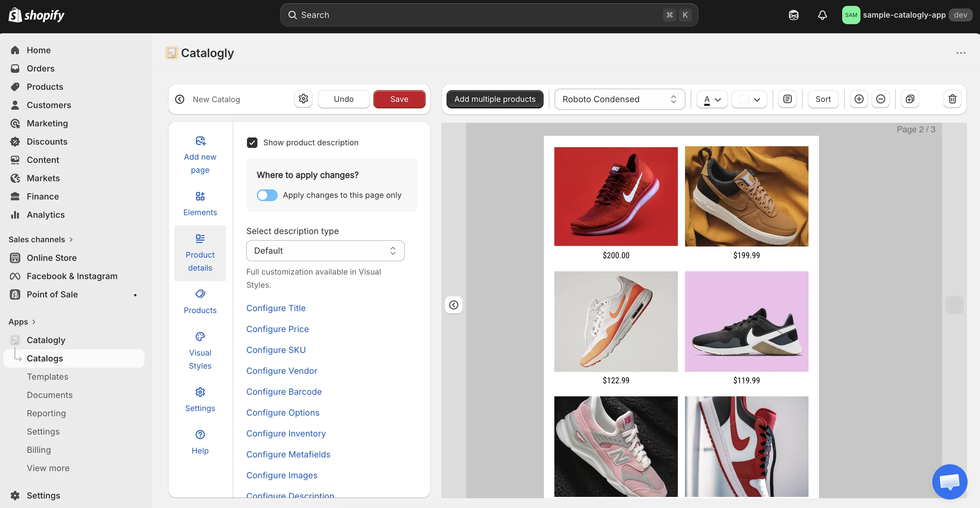Select the red Nike shoe $200.00 image

[x=616, y=196]
